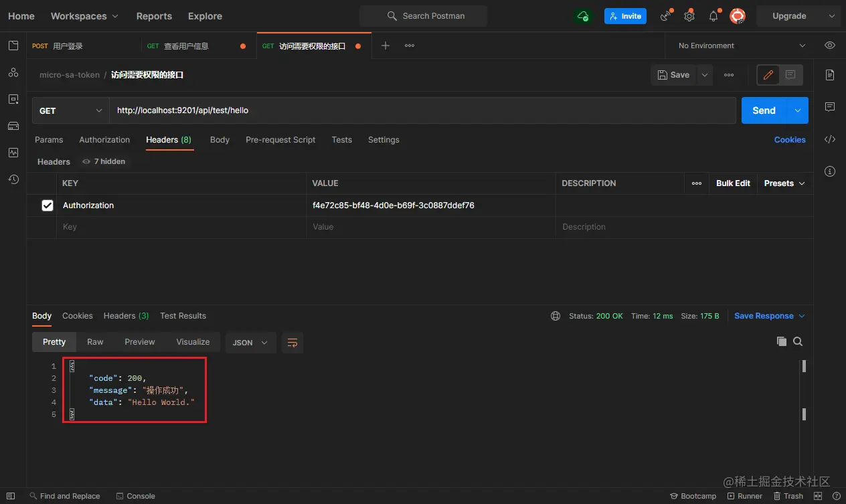Open Send button dropdown arrow

tap(797, 110)
